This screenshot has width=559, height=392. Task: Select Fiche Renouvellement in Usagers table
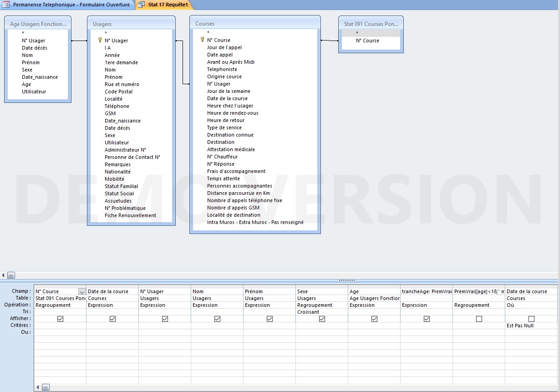pos(130,215)
